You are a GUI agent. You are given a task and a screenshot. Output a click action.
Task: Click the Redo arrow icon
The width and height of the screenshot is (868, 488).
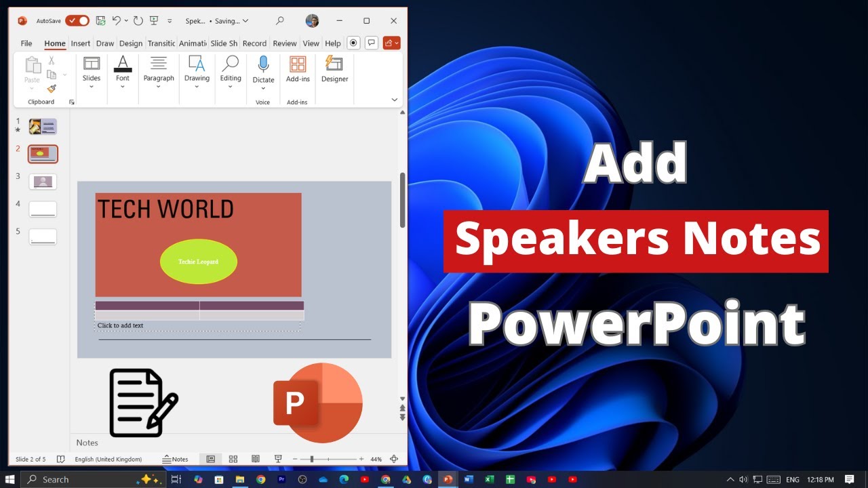140,21
